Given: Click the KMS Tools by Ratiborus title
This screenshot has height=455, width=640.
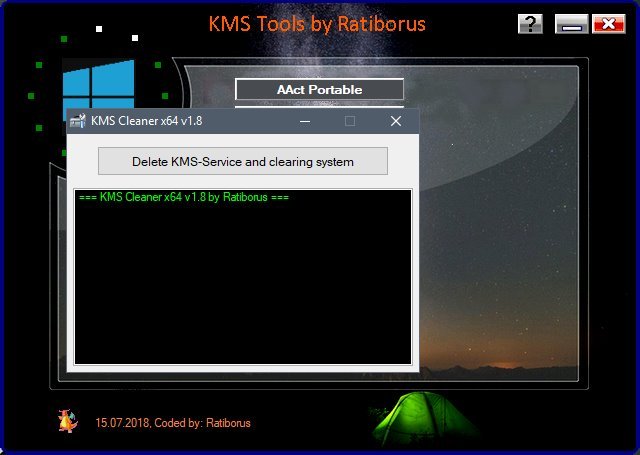Looking at the screenshot, I should click(x=317, y=24).
